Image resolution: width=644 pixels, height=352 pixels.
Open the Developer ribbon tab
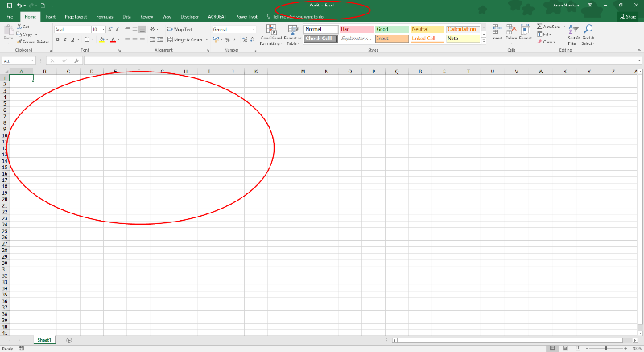190,16
